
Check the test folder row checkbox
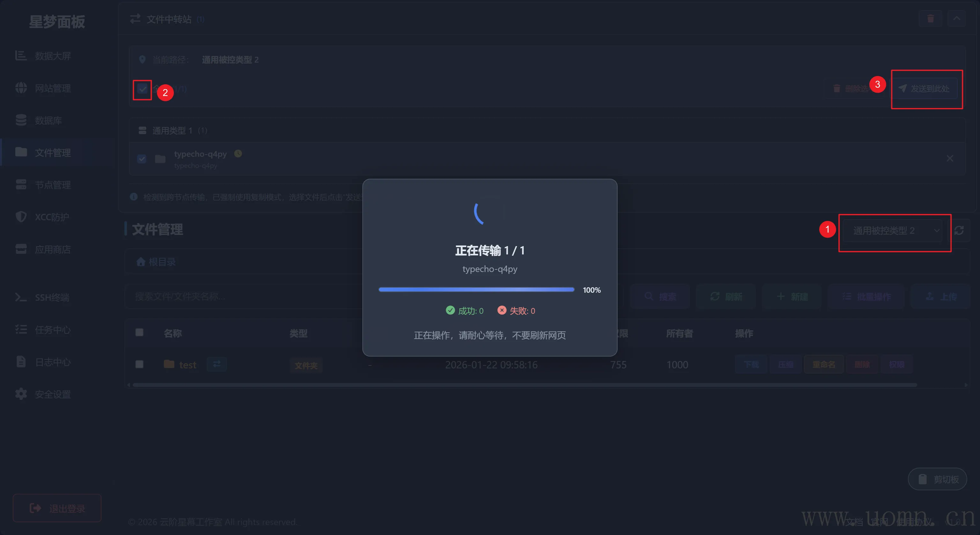(x=139, y=365)
